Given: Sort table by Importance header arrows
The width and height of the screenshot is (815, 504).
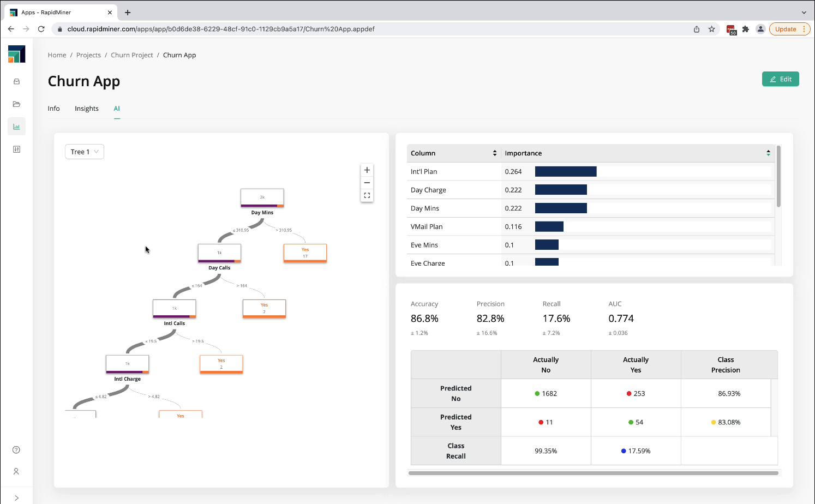Looking at the screenshot, I should (768, 153).
